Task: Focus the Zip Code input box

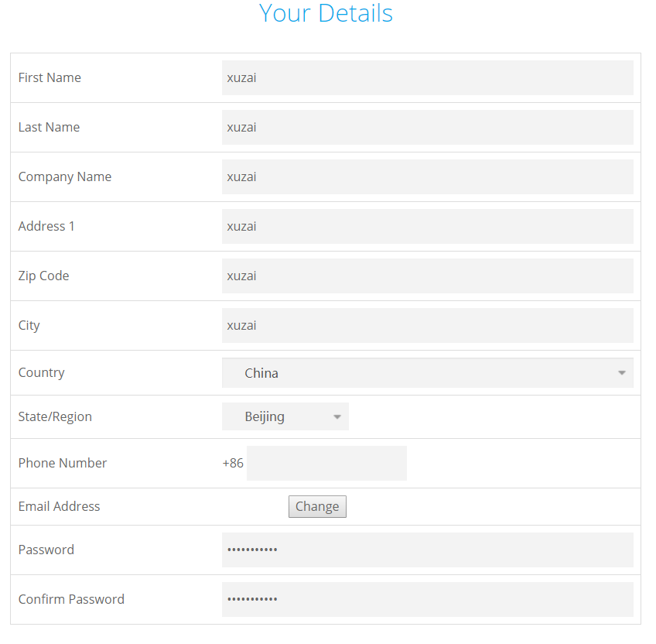Action: [x=427, y=276]
